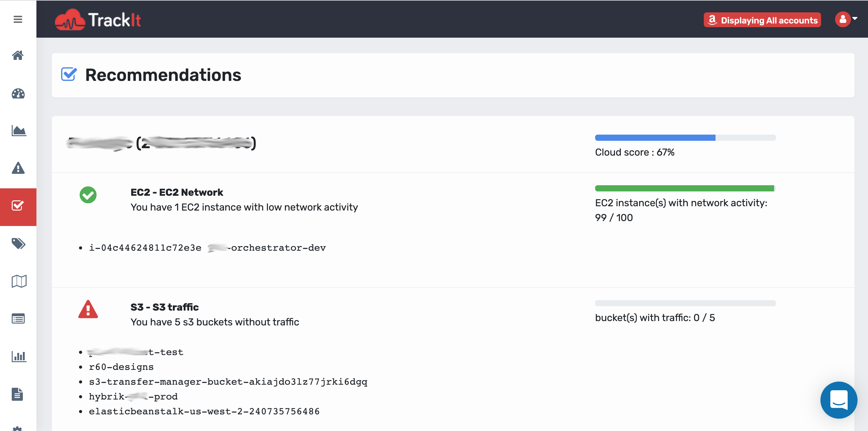The image size is (868, 431).
Task: Click 'You have 1 EC2 instance' description
Action: coord(244,207)
